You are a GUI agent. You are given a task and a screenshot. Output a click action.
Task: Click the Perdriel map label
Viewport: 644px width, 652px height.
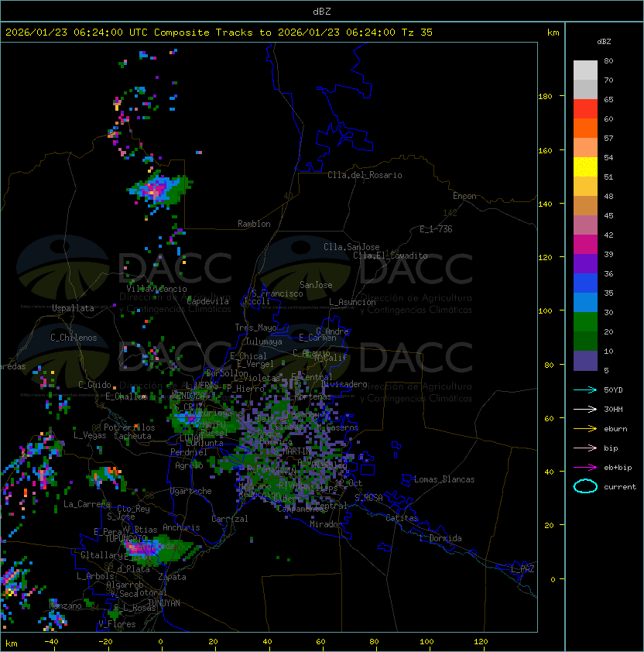tap(189, 452)
